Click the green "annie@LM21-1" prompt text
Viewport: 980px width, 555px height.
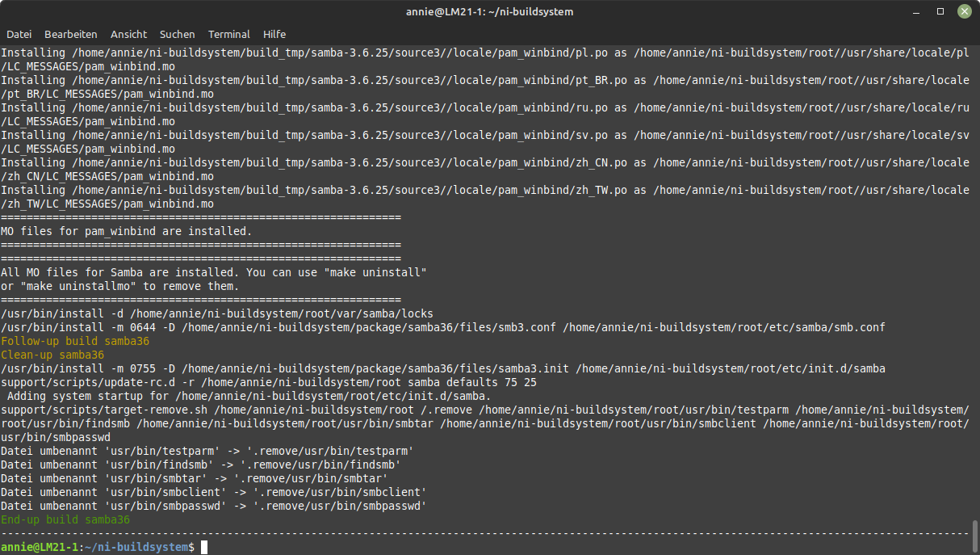pos(39,548)
